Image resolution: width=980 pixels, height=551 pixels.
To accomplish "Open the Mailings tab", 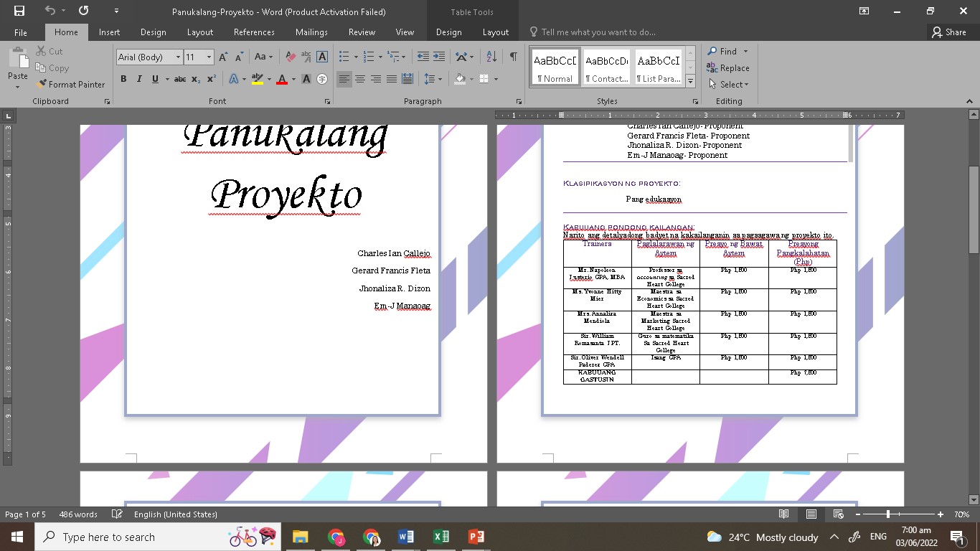I will [311, 32].
